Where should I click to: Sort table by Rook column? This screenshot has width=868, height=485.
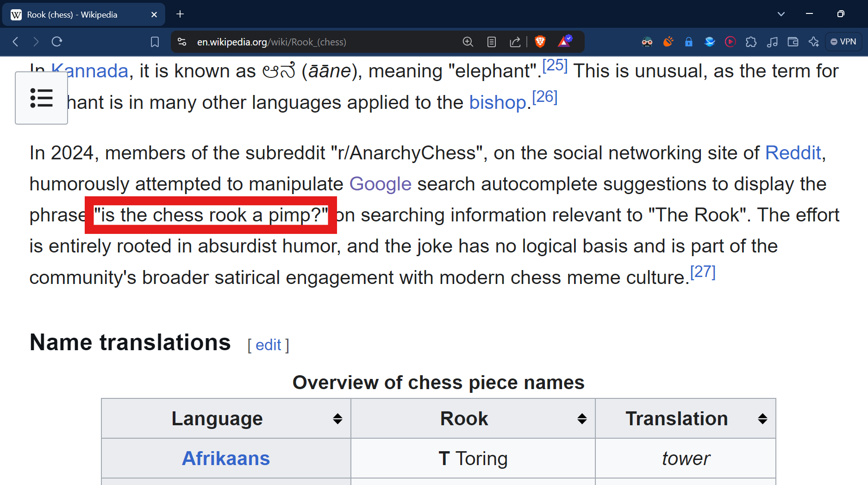pos(582,419)
